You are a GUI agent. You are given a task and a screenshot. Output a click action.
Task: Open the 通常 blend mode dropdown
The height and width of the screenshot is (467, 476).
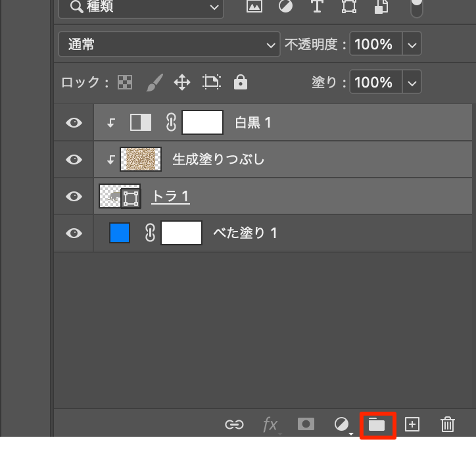169,45
